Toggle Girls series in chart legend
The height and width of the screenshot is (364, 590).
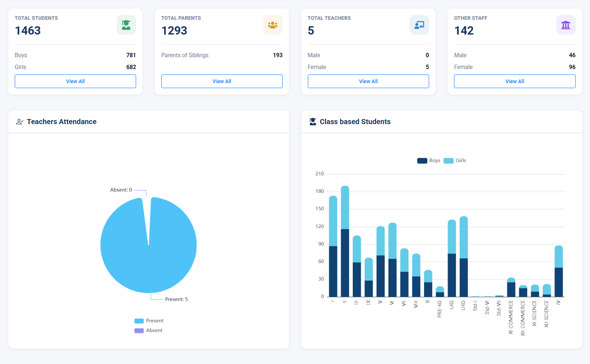click(455, 161)
